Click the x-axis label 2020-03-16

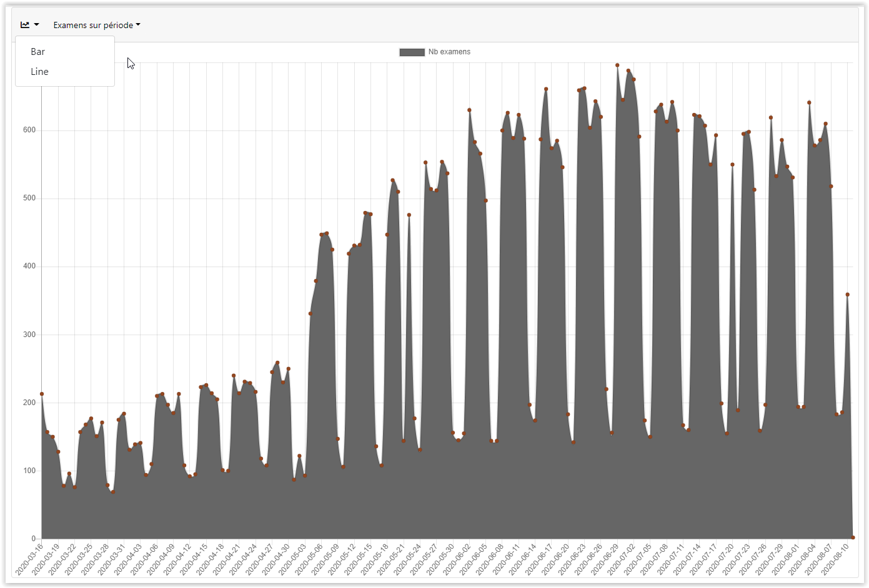point(30,559)
